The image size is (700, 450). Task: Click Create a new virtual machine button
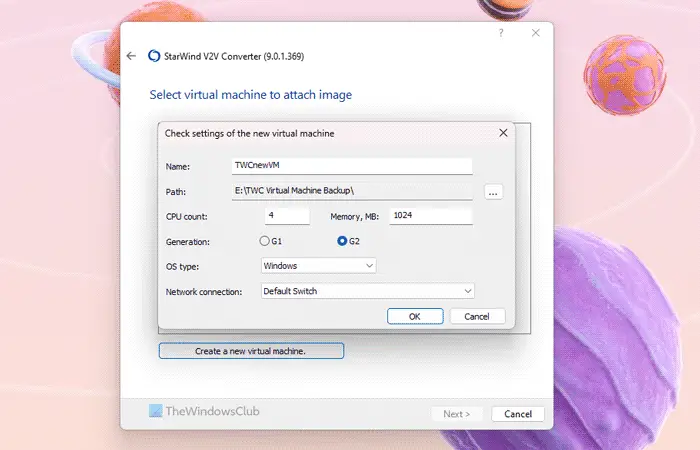pyautogui.click(x=251, y=351)
